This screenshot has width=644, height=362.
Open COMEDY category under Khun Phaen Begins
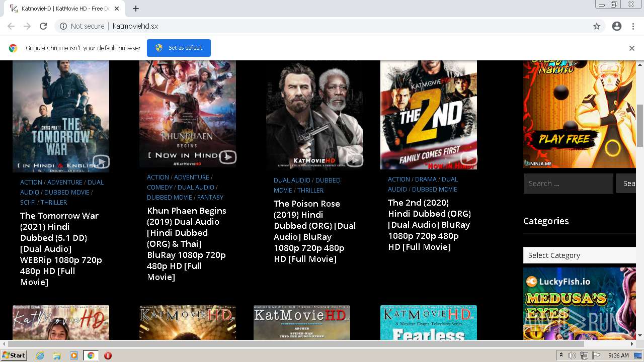159,187
